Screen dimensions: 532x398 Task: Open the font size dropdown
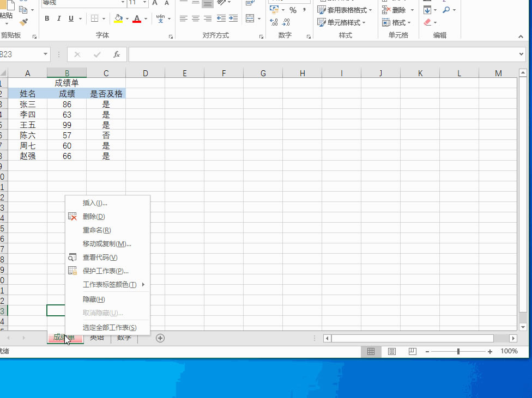point(145,4)
